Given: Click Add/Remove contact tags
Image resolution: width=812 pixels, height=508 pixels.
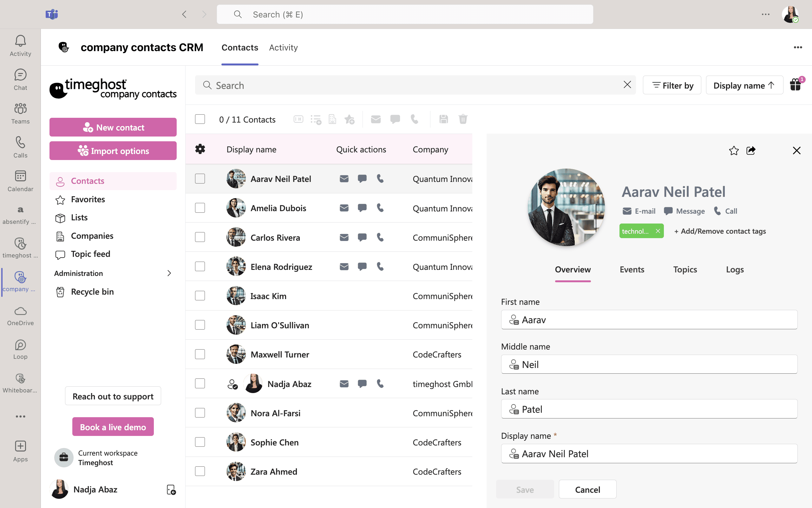Looking at the screenshot, I should click(x=720, y=231).
